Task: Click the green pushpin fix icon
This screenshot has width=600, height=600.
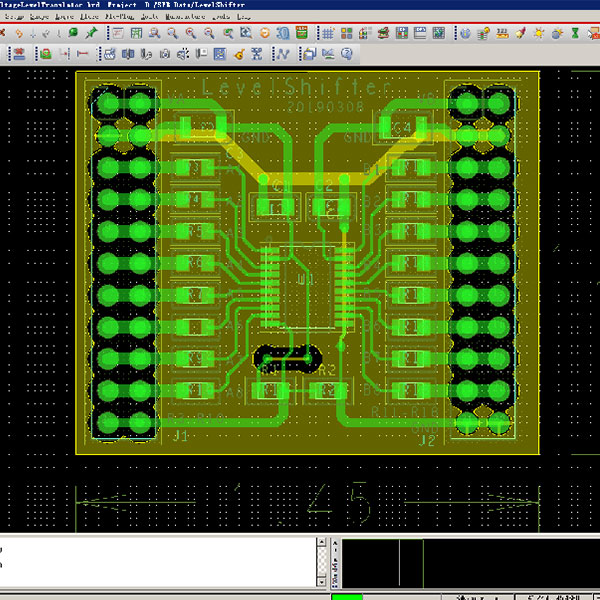Action: pos(91,33)
